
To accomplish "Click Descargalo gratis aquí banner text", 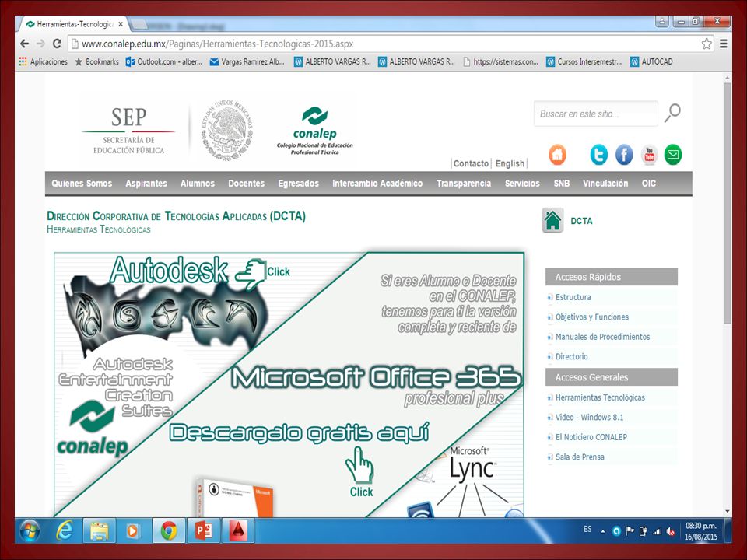I will tap(300, 433).
